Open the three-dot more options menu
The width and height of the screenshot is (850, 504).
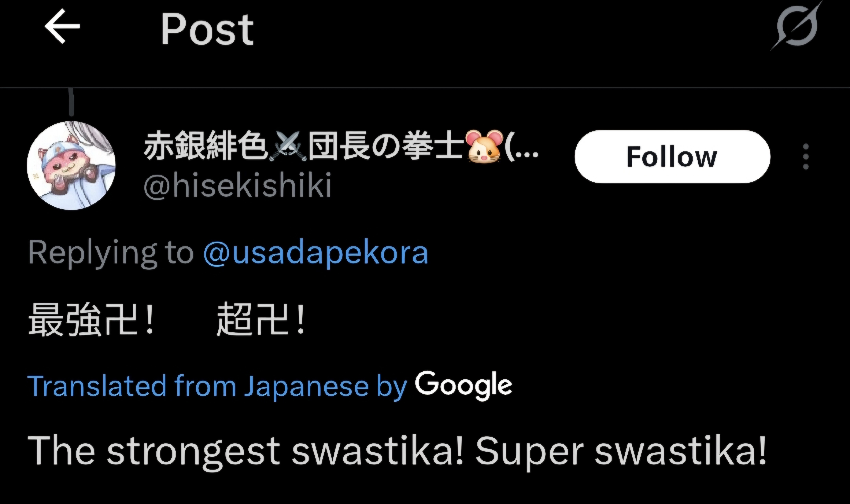point(806,156)
